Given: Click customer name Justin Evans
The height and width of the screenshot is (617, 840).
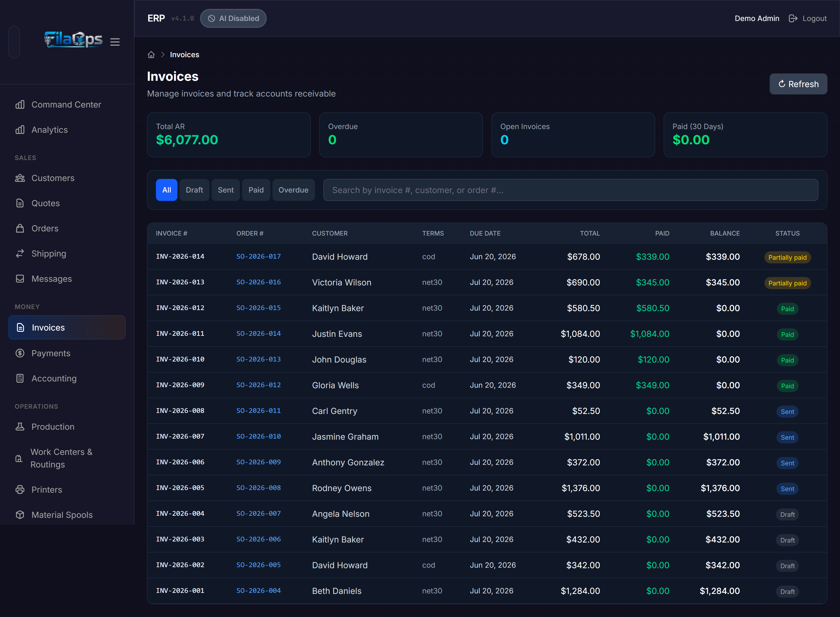Looking at the screenshot, I should (337, 333).
